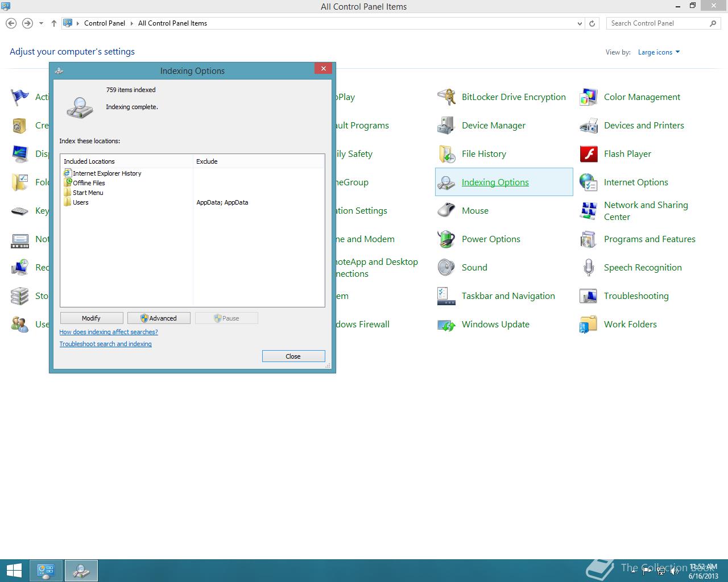Open Taskbar and Navigation icon
The height and width of the screenshot is (582, 728).
point(446,296)
